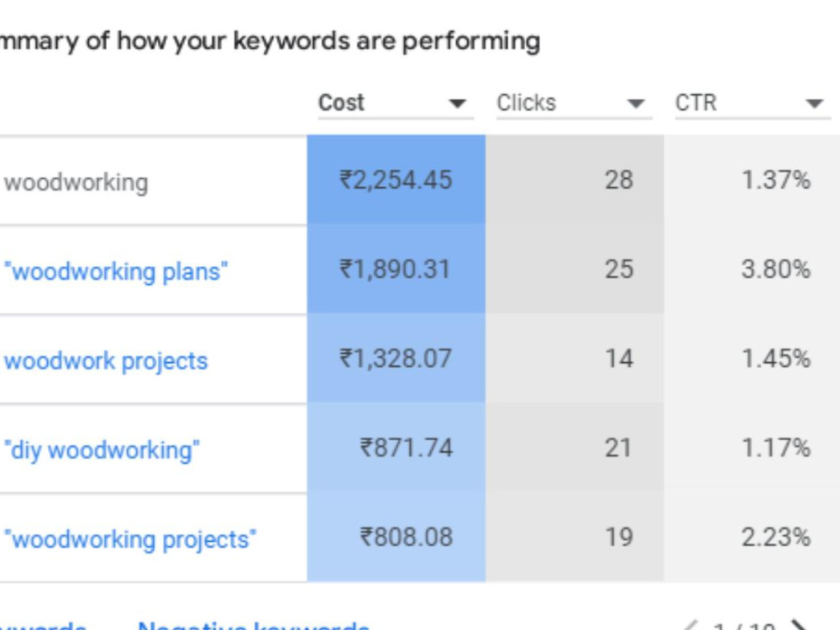Viewport: 840px width, 630px height.
Task: Open the "woodworking plans" keyword link
Action: click(116, 271)
